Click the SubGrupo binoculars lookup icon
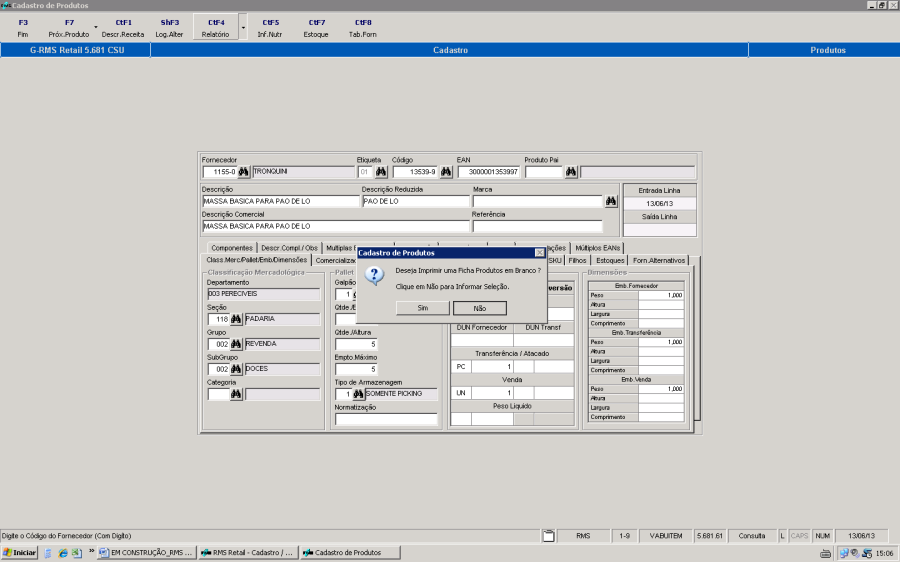The height and width of the screenshot is (562, 900). click(237, 369)
